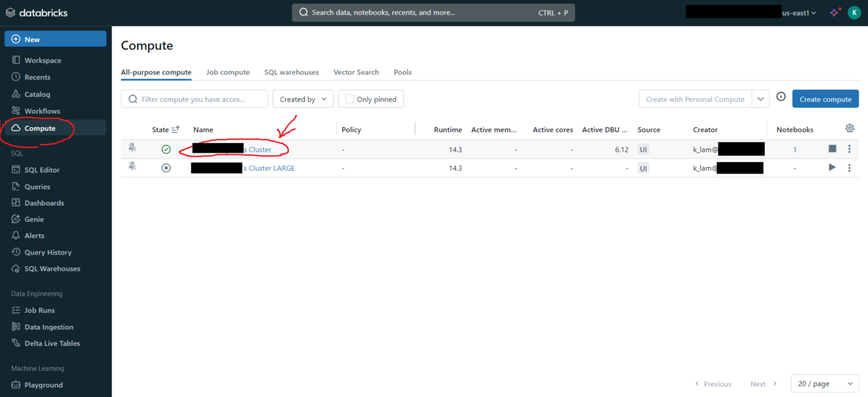
Task: Click the Alerts bell icon
Action: 16,236
